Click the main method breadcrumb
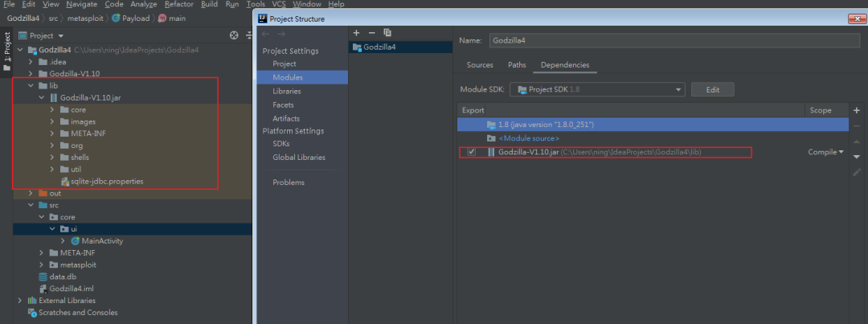 pos(172,18)
